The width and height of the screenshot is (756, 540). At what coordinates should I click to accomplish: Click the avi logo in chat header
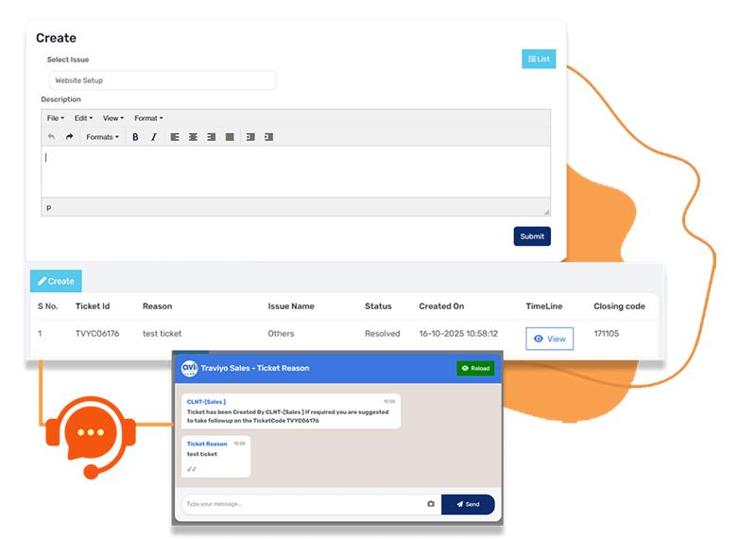(189, 368)
